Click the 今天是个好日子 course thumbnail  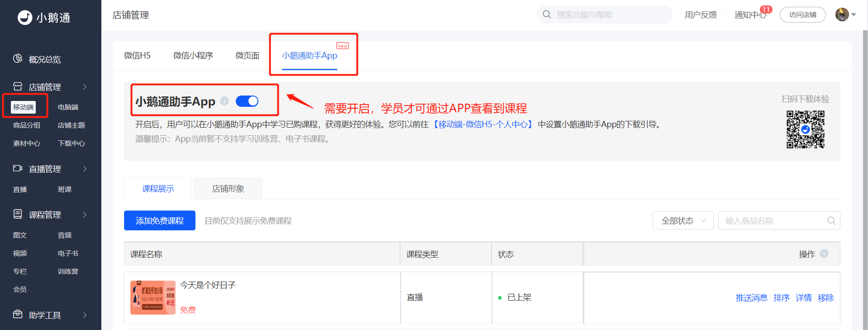[153, 297]
